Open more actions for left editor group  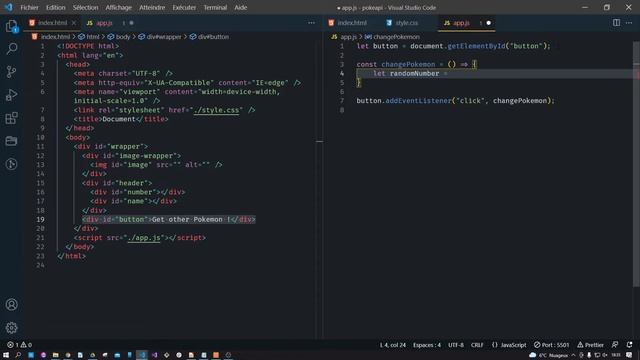[x=311, y=23]
